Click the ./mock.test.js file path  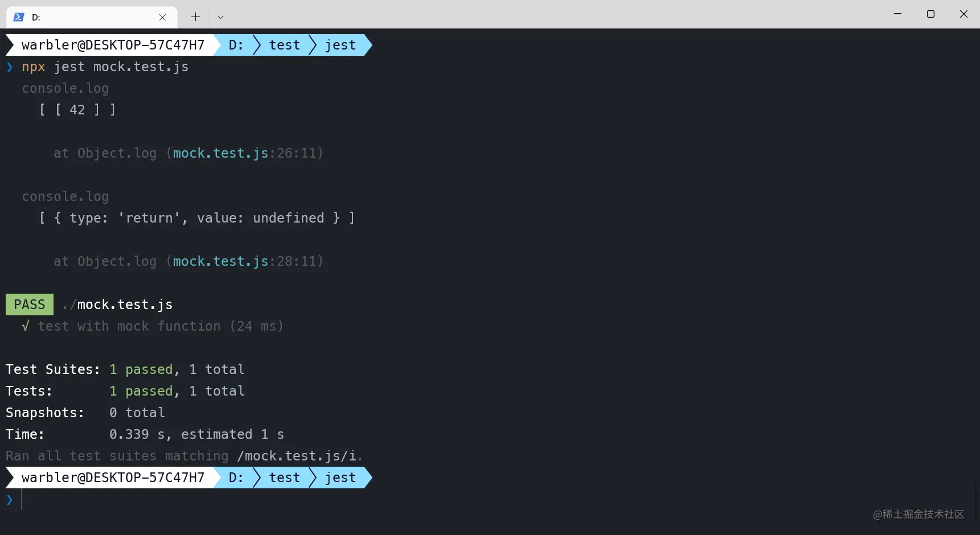coord(117,304)
